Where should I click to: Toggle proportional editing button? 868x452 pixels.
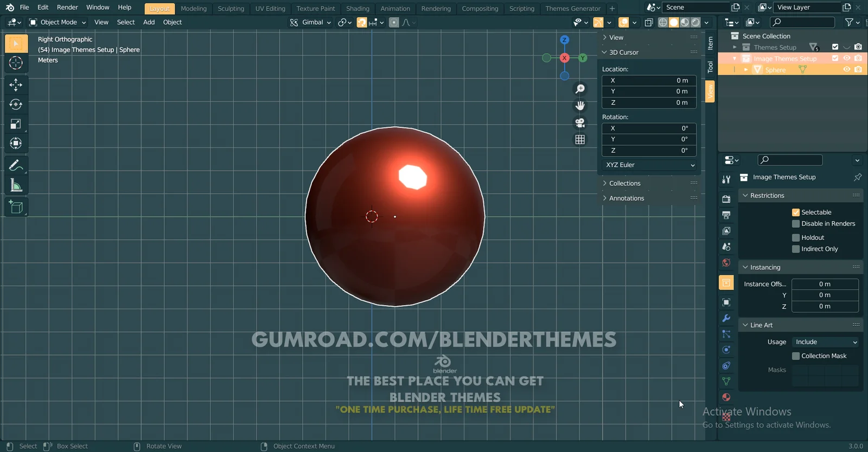point(394,22)
